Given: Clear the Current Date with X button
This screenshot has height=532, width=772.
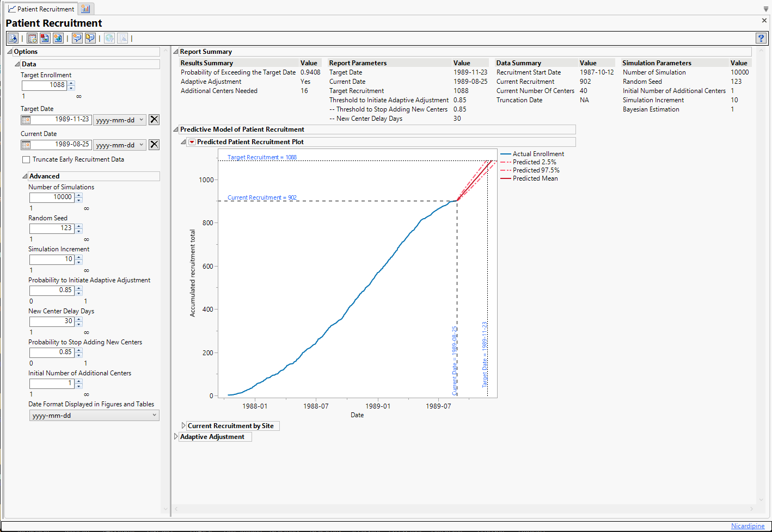Looking at the screenshot, I should 154,145.
